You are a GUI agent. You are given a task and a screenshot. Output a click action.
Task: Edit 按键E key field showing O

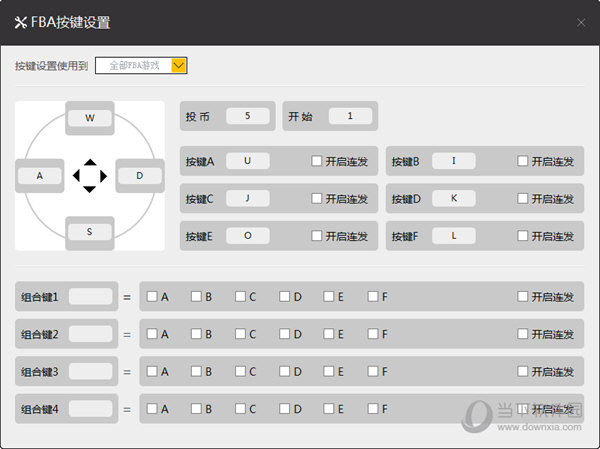(x=248, y=236)
